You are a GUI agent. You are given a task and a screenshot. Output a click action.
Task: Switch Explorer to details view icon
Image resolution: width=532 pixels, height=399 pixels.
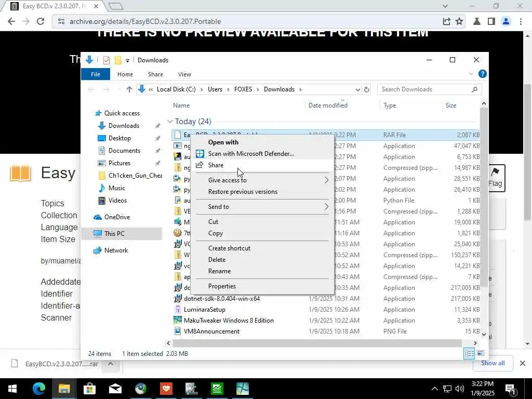click(x=469, y=353)
